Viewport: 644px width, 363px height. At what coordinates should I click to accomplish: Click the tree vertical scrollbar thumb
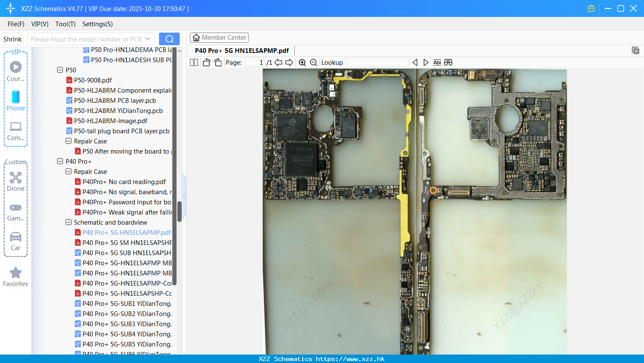tap(179, 211)
